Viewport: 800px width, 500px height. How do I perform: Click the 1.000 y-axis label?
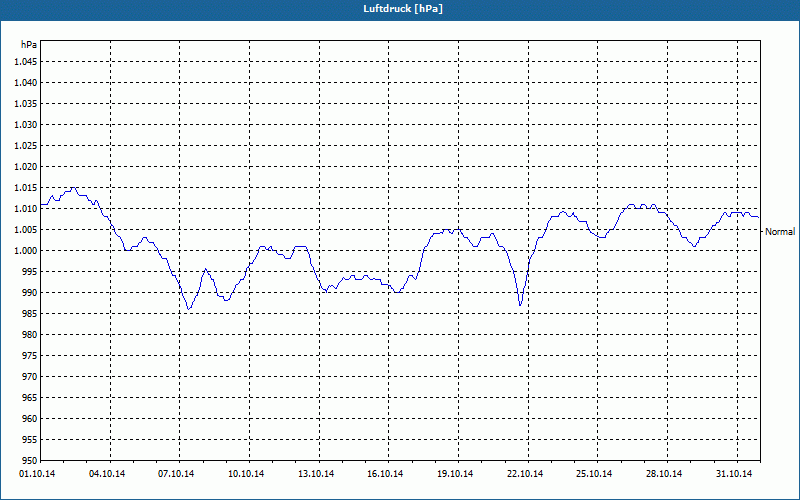click(26, 251)
